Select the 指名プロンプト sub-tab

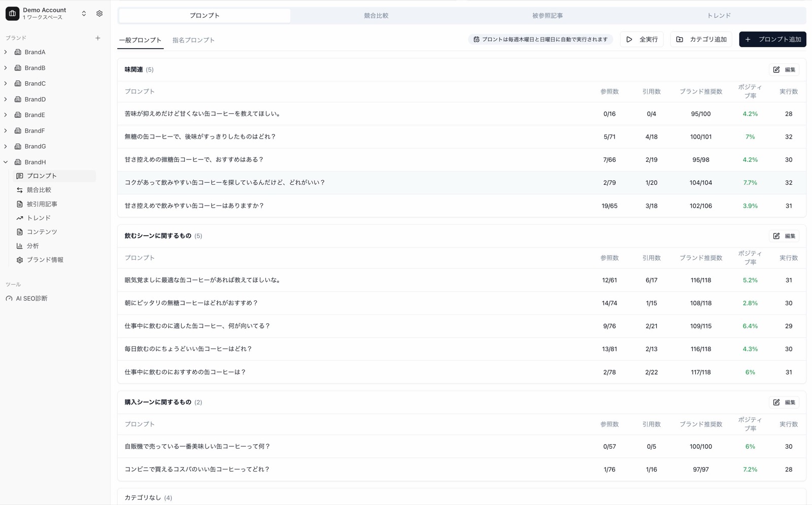click(x=193, y=40)
